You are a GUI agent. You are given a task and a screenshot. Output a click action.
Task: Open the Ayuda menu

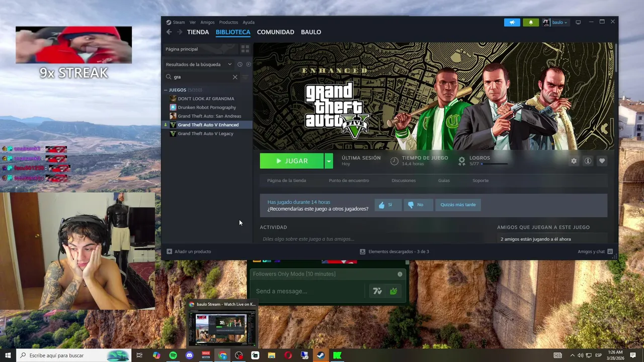249,22
